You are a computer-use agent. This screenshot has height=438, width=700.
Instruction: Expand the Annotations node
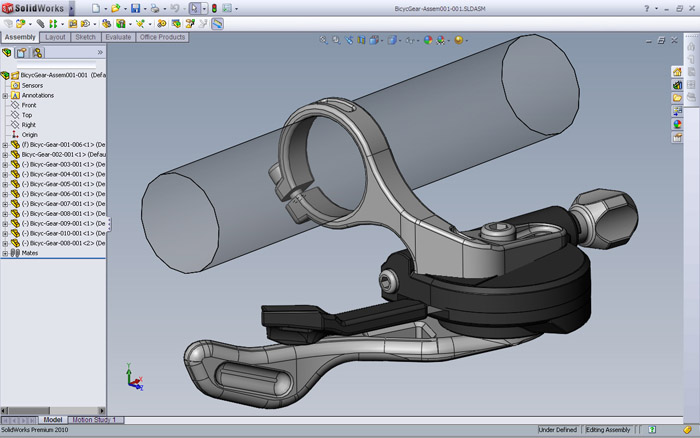coord(5,95)
